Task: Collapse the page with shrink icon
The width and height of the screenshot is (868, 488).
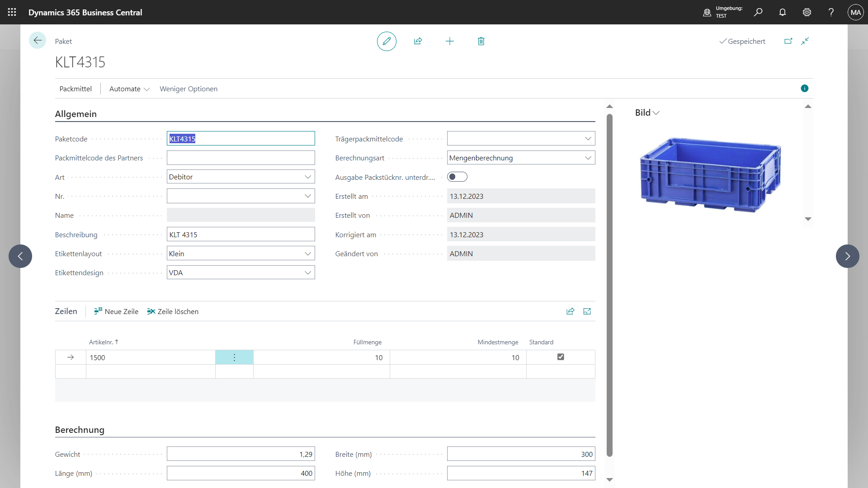Action: [x=805, y=41]
